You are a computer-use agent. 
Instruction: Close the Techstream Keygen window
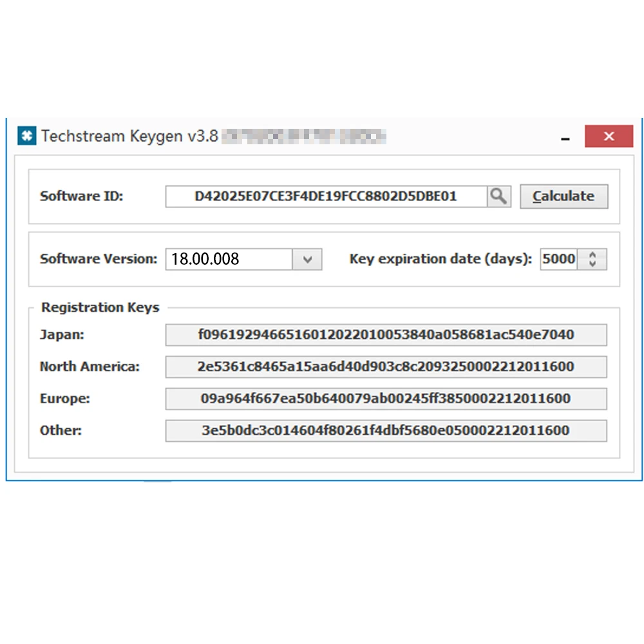(x=609, y=136)
